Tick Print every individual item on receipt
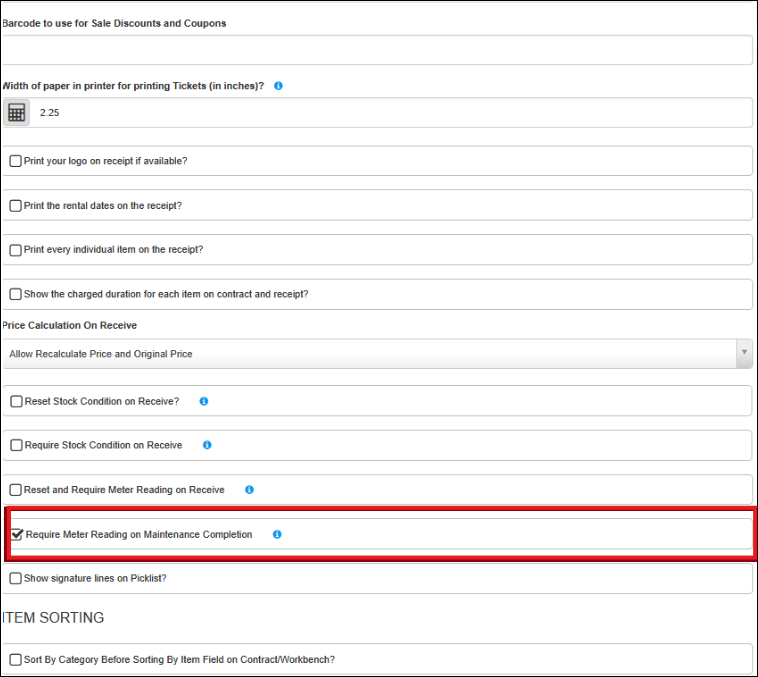Screen dimensions: 758x677 [x=16, y=250]
